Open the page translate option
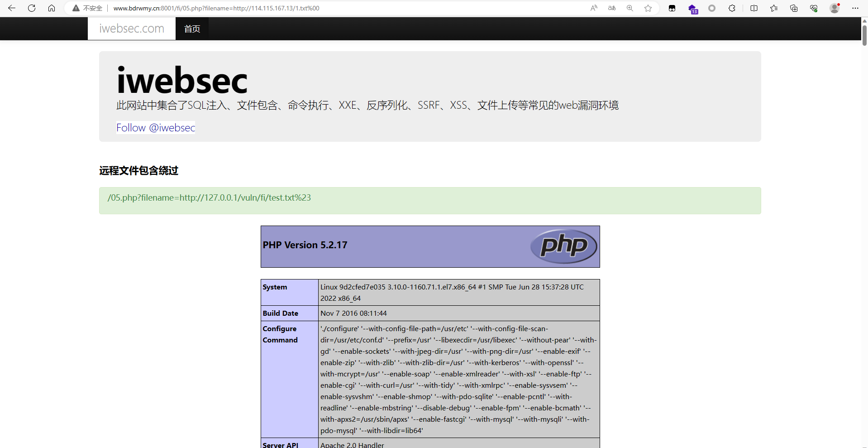This screenshot has width=868, height=448. click(612, 8)
